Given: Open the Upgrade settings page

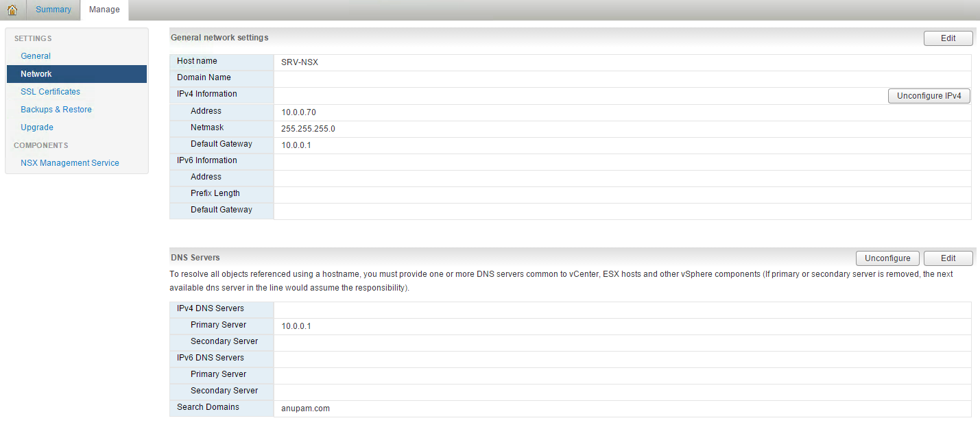Looking at the screenshot, I should [37, 127].
